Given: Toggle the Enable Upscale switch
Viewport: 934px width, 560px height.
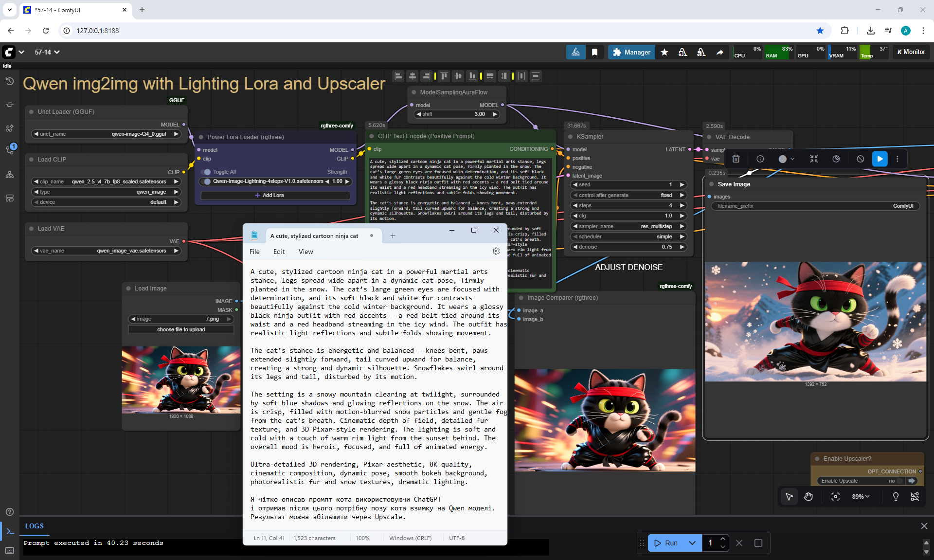Looking at the screenshot, I should pyautogui.click(x=900, y=481).
